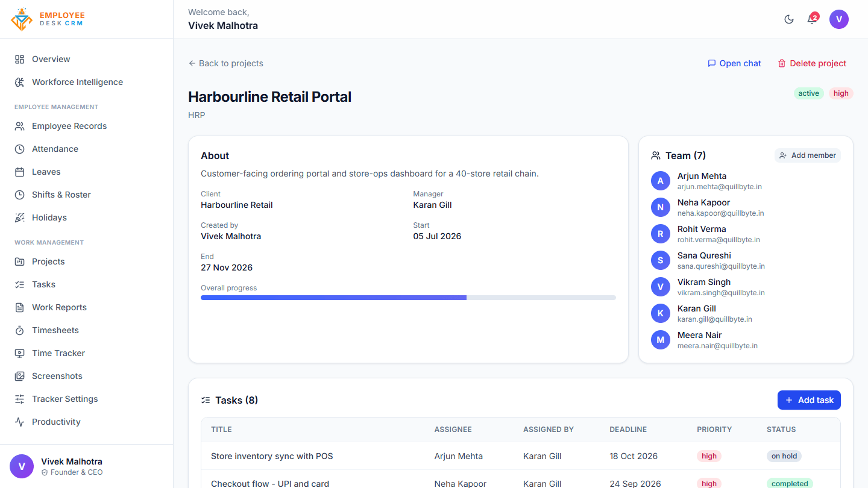Click the Vivek Malhotra profile at sidebar bottom
The height and width of the screenshot is (488, 868).
click(86, 466)
